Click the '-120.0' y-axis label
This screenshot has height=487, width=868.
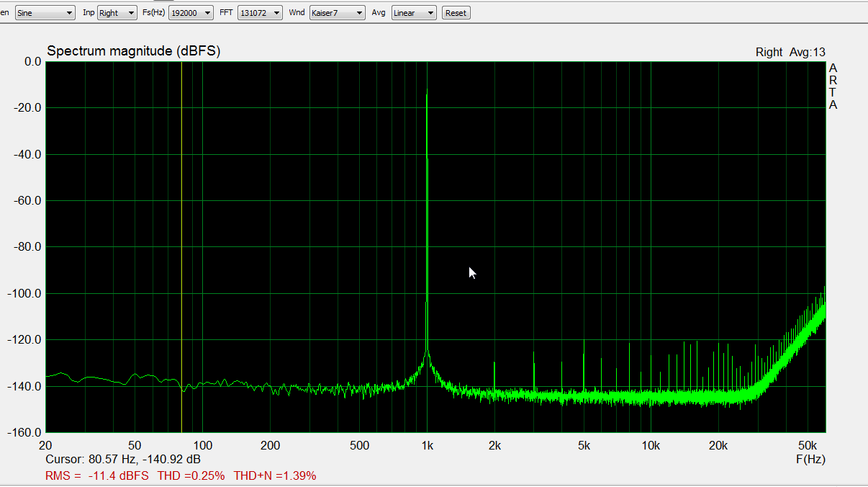pyautogui.click(x=25, y=340)
